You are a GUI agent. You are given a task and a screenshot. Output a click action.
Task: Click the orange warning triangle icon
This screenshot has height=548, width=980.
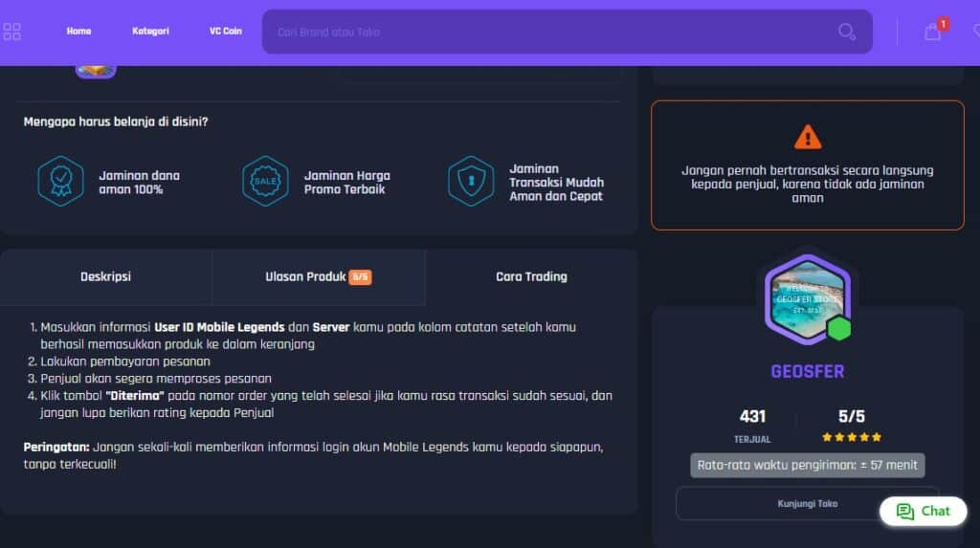[x=808, y=137]
